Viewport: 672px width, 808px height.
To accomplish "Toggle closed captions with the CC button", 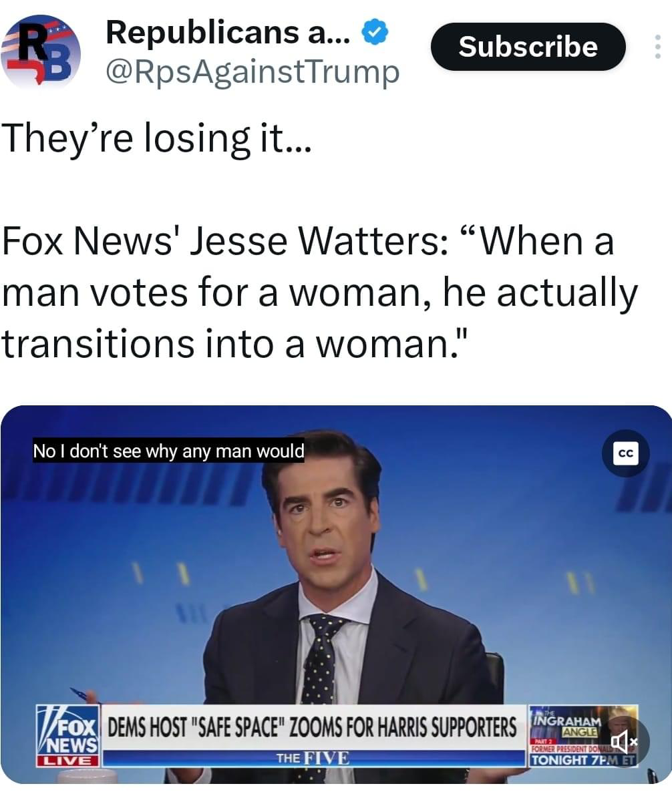I will 626,453.
